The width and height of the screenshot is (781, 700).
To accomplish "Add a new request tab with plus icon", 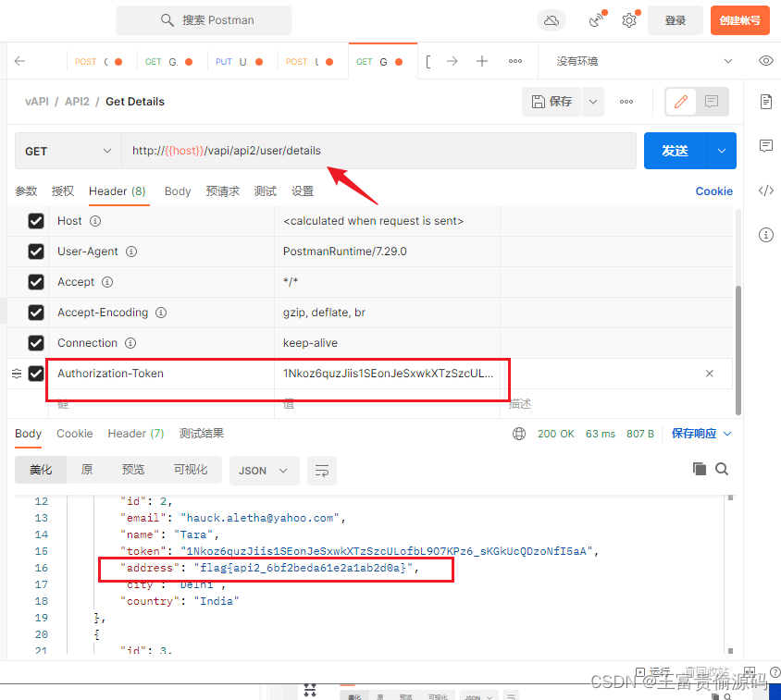I will pos(482,61).
